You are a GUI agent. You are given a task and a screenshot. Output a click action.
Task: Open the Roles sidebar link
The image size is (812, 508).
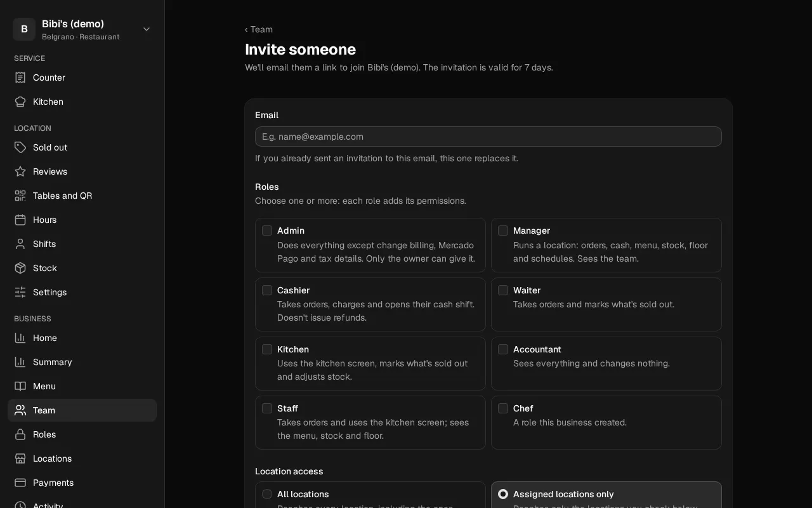(82, 434)
